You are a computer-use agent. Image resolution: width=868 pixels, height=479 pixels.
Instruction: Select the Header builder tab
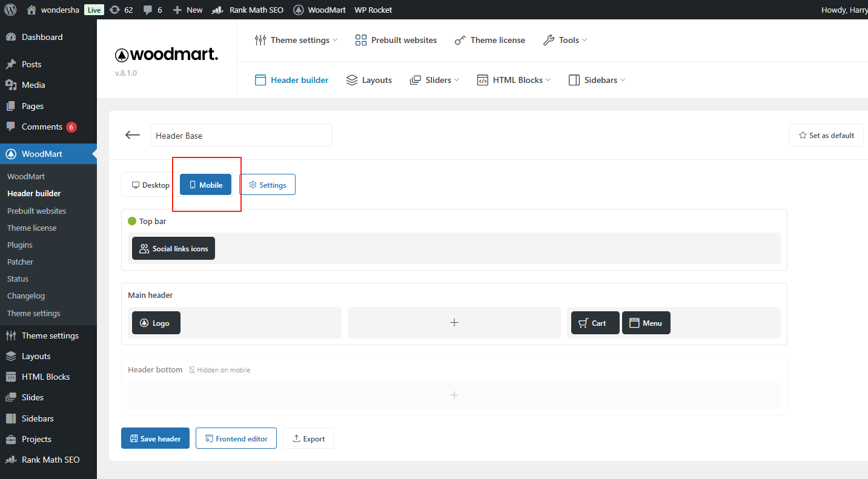tap(291, 80)
